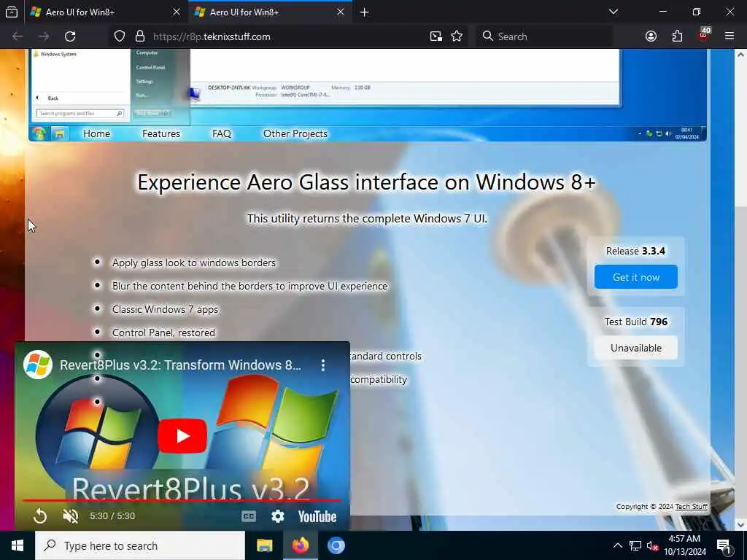Select the 'Release 3.3.4' text
This screenshot has height=560, width=747.
[x=635, y=251]
